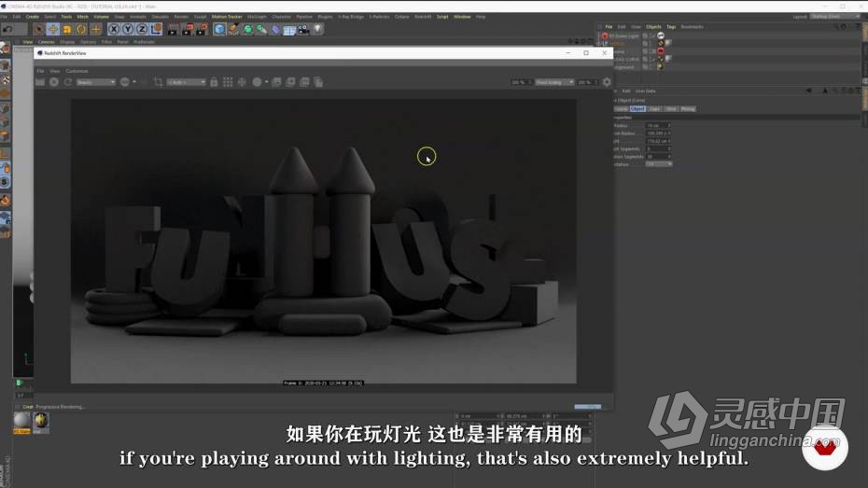The image size is (868, 488).
Task: Click the deformer bend icon
Action: tap(275, 29)
